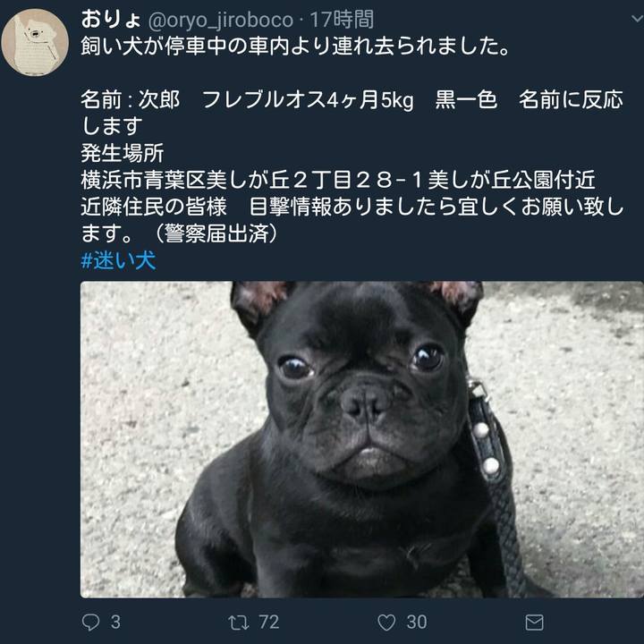Open the おりょ profile avatar

point(35,42)
